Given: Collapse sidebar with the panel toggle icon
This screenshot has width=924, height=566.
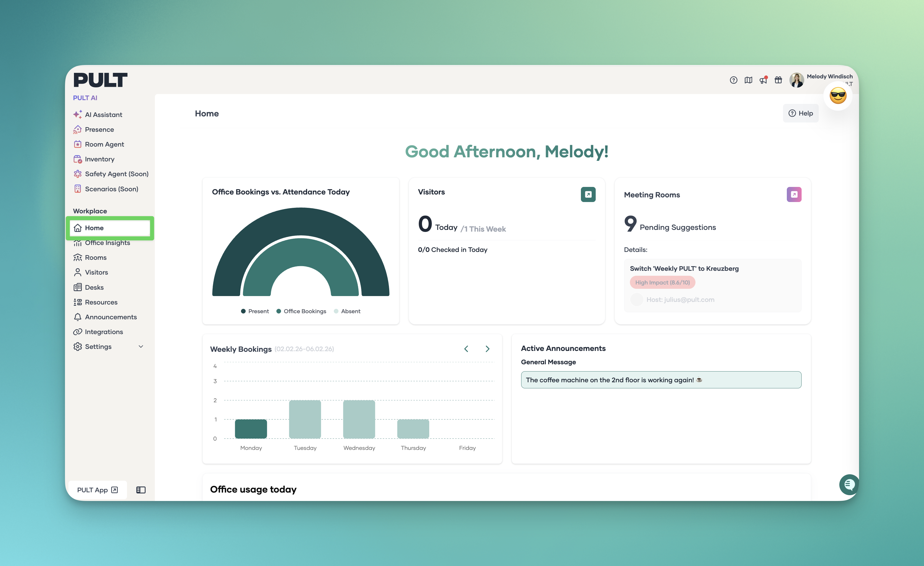Looking at the screenshot, I should 141,490.
